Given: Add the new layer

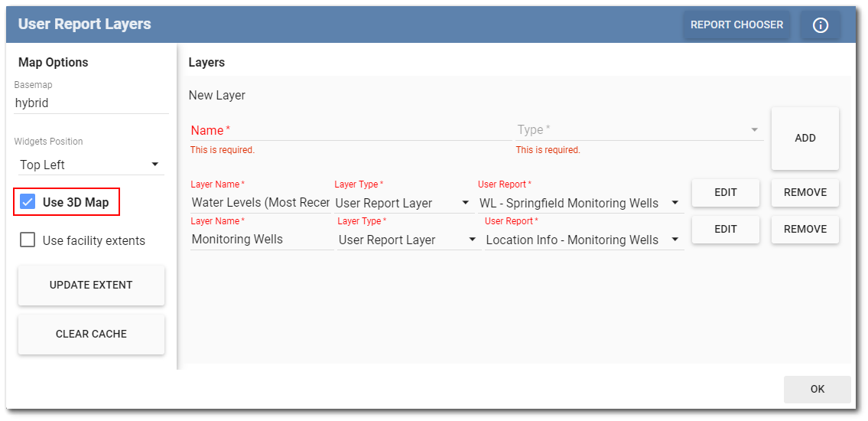Looking at the screenshot, I should (805, 139).
